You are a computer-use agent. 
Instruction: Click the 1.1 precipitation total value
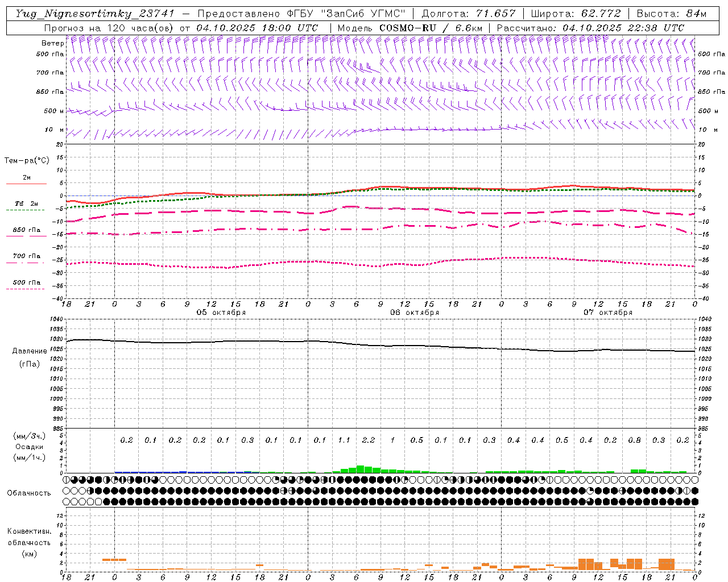(344, 440)
